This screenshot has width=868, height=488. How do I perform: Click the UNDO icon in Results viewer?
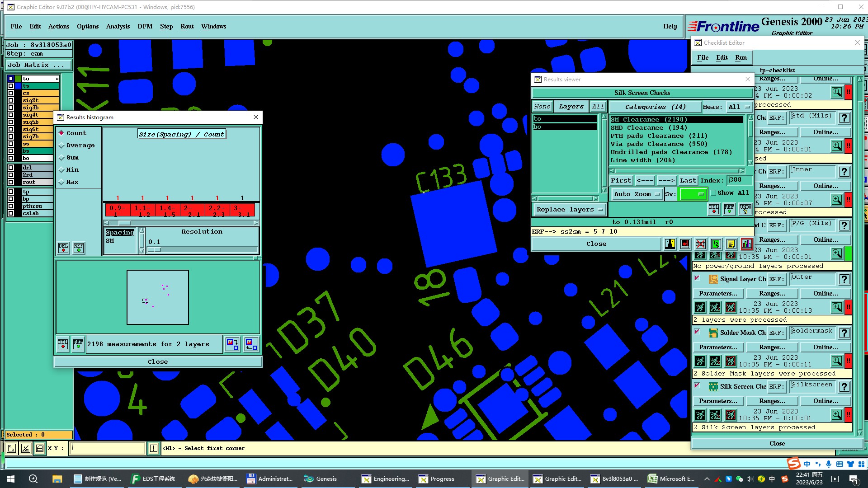point(745,209)
